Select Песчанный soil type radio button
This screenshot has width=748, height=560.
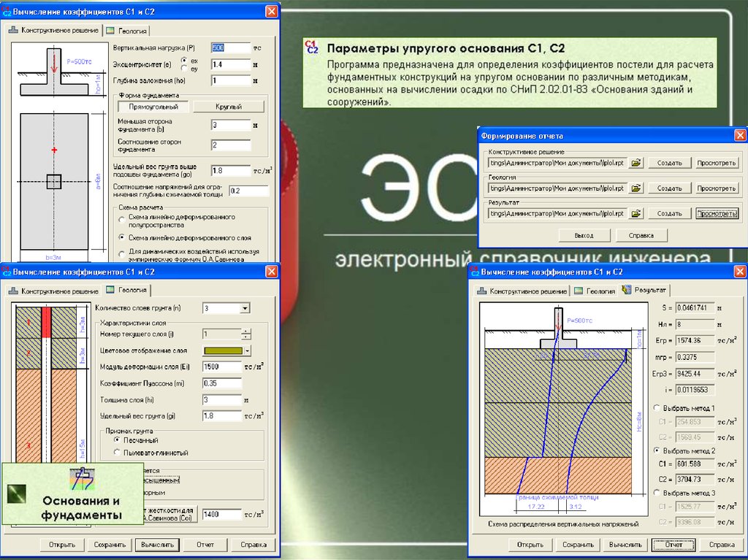tap(117, 441)
